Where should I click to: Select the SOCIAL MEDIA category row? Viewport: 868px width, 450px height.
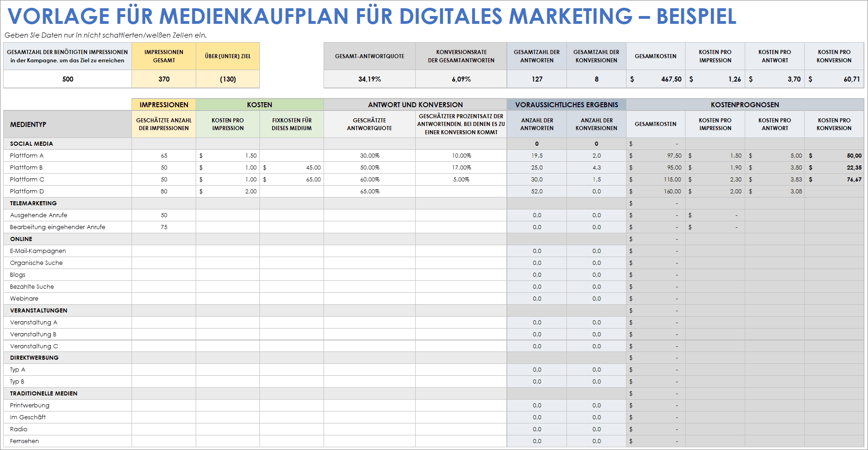pyautogui.click(x=67, y=143)
